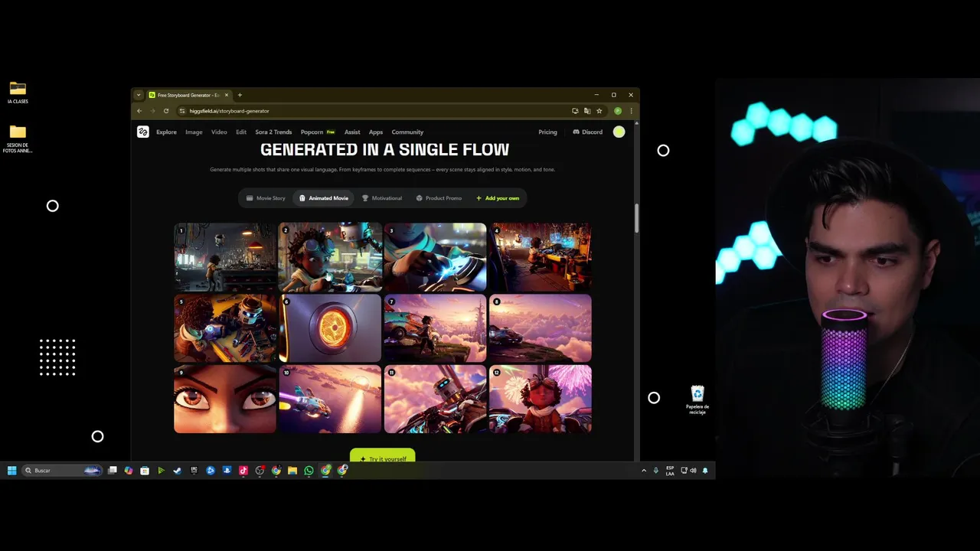Open SESION DE FOTOS desktop folder
Viewport: 980px width, 551px height.
(x=18, y=139)
